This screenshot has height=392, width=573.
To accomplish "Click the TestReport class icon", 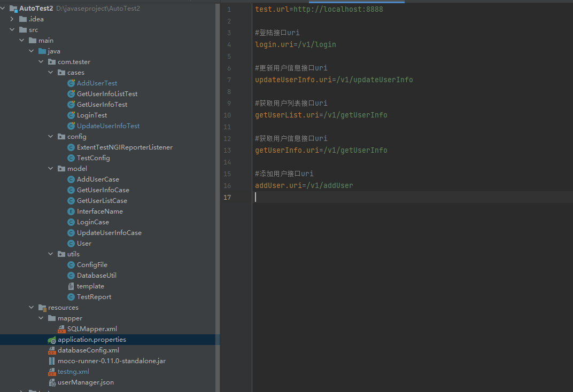I will click(71, 297).
